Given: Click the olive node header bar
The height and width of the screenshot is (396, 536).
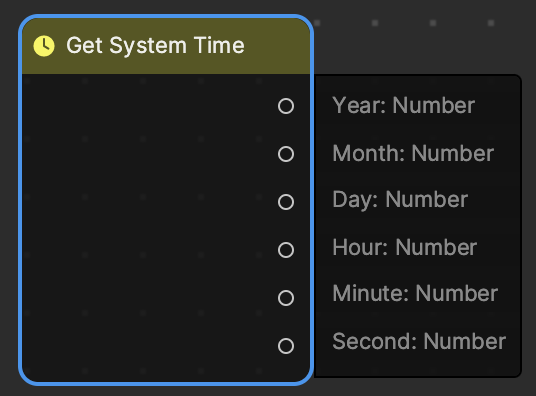Looking at the screenshot, I should click(166, 46).
